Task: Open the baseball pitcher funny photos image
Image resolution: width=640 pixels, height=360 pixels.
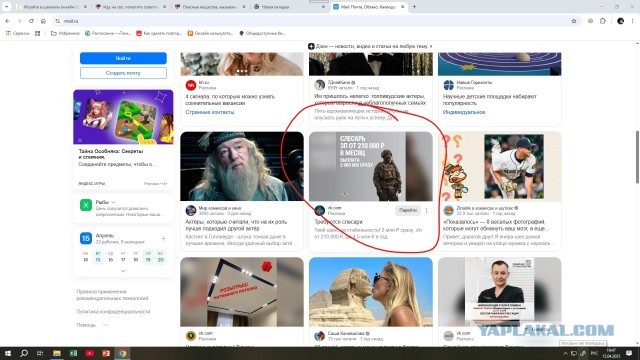Action: [500, 166]
